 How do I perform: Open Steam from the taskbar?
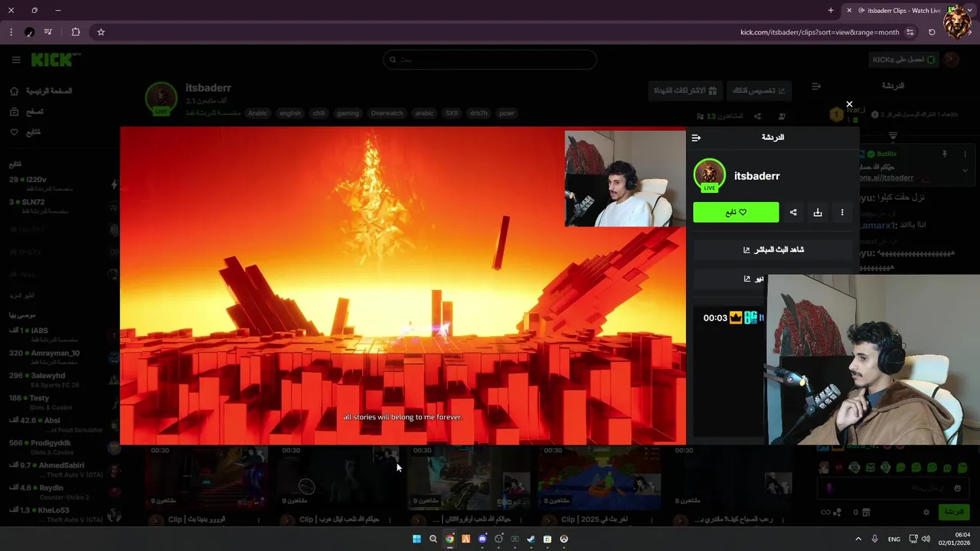tap(531, 539)
